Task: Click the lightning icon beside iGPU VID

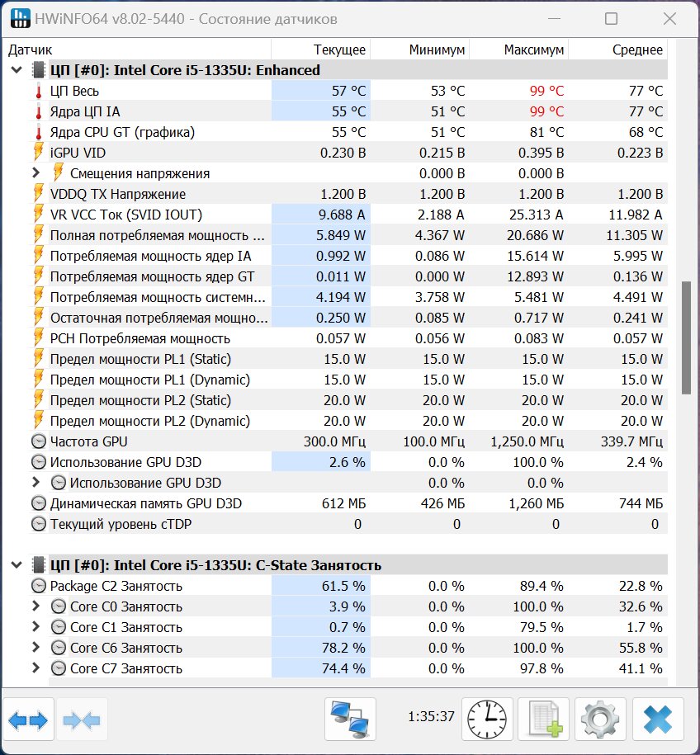Action: (39, 153)
